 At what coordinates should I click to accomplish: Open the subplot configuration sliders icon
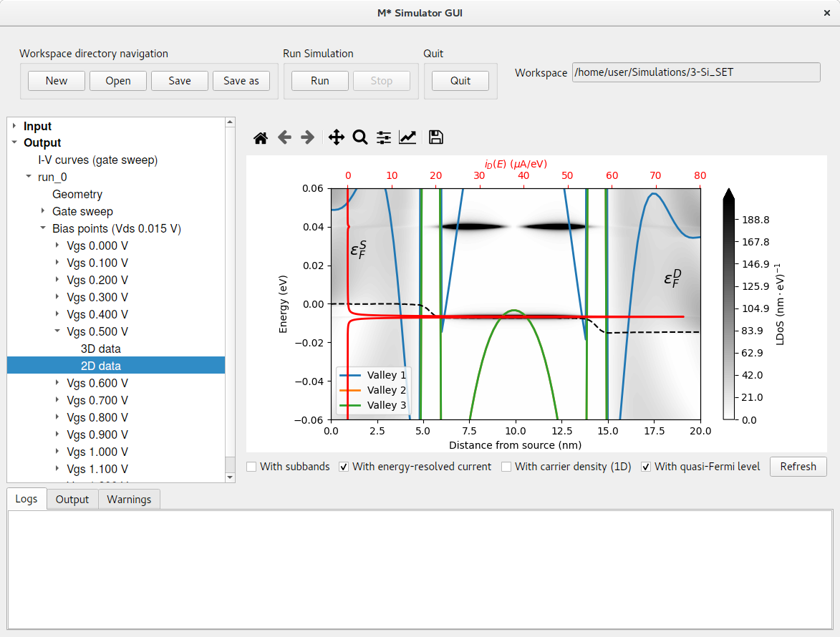[x=383, y=137]
